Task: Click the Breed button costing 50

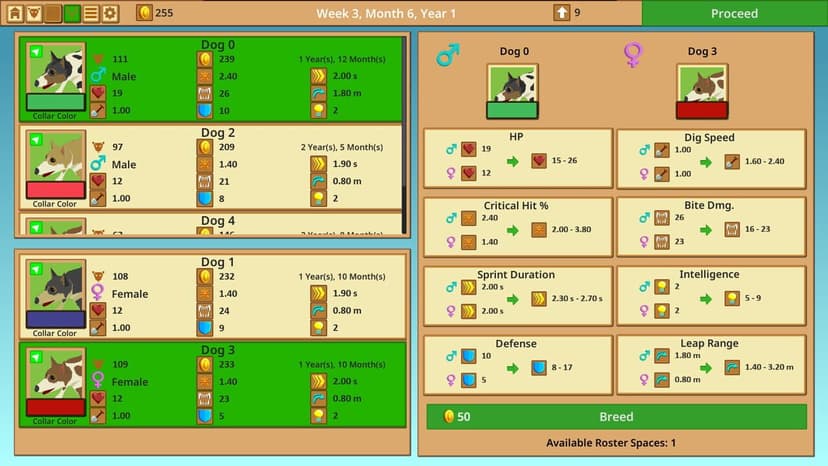Action: click(x=616, y=417)
